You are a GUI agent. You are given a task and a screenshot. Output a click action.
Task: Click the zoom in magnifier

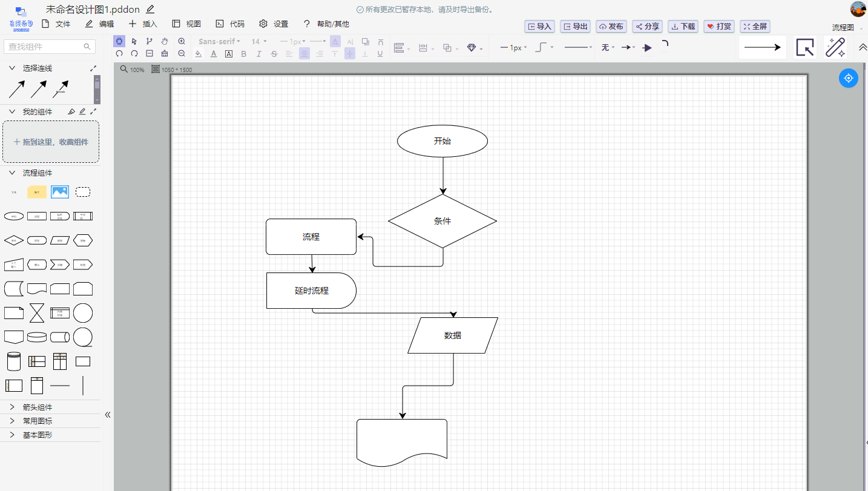coord(182,41)
